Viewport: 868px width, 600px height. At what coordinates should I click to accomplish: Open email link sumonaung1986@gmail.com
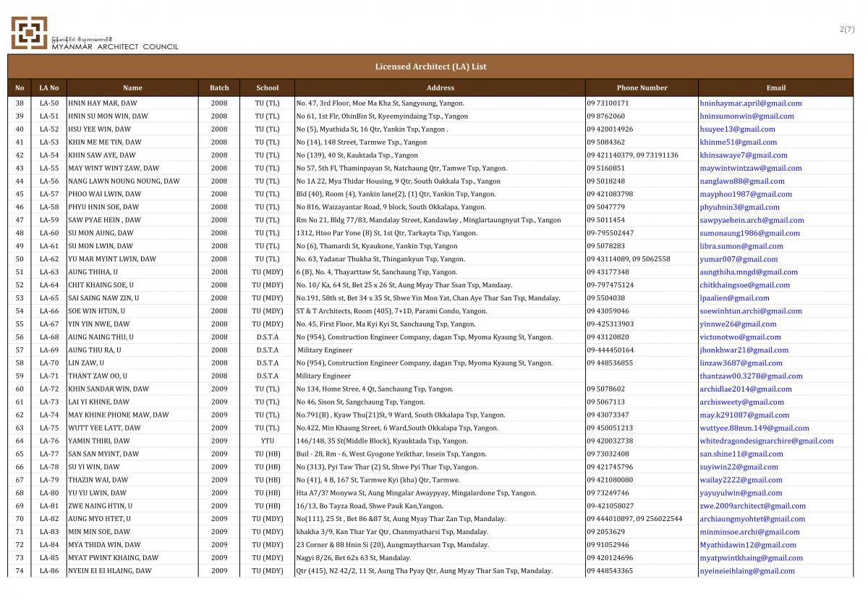point(749,234)
